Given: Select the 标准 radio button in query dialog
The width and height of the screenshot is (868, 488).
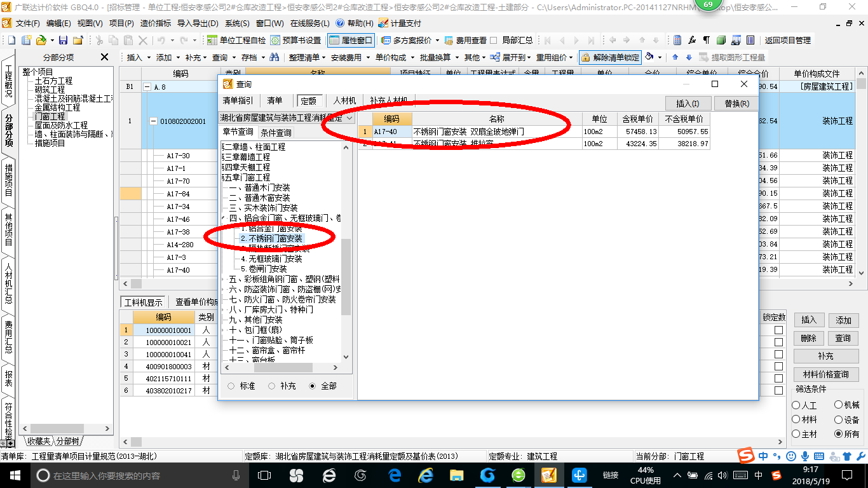Looking at the screenshot, I should [x=231, y=386].
